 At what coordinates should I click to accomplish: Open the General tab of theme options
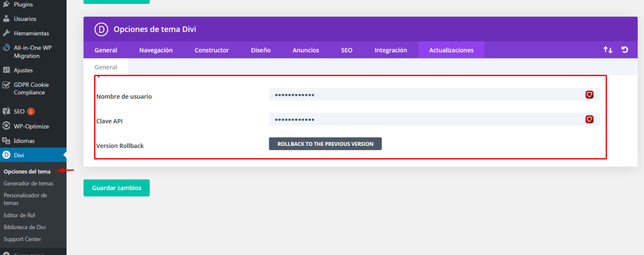(x=106, y=50)
